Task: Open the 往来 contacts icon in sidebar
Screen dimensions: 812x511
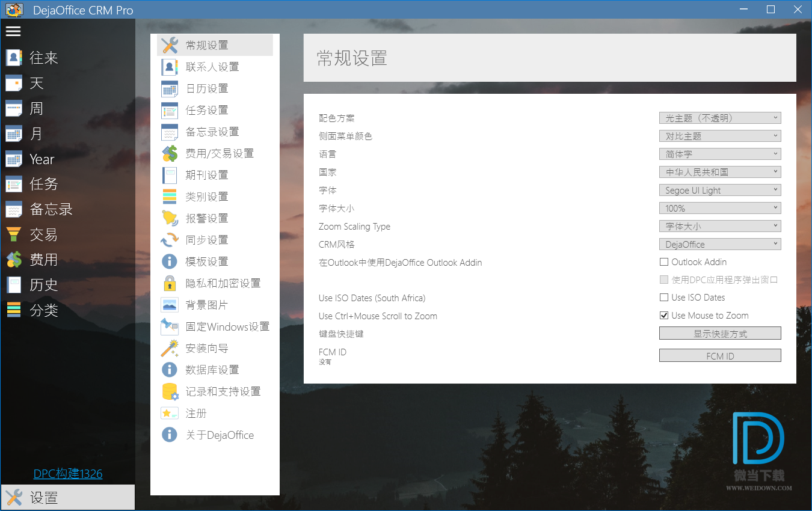Action: 14,58
